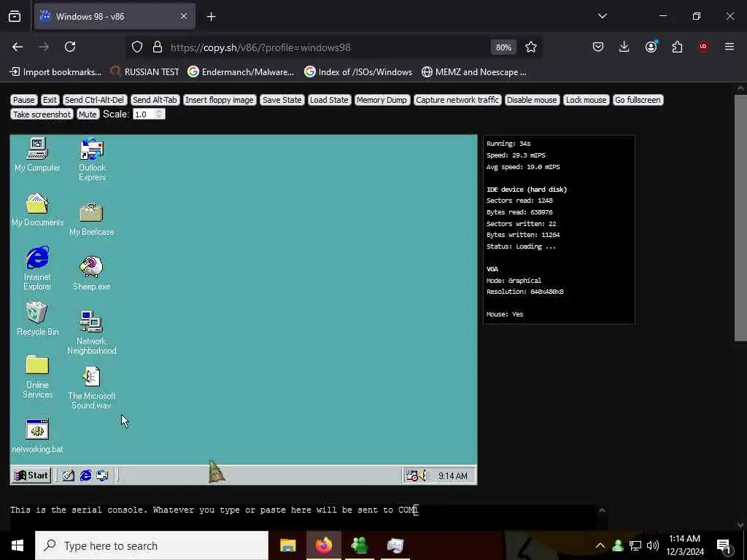747x560 pixels.
Task: Select the Windows 98 - v86 tab
Action: 115,16
